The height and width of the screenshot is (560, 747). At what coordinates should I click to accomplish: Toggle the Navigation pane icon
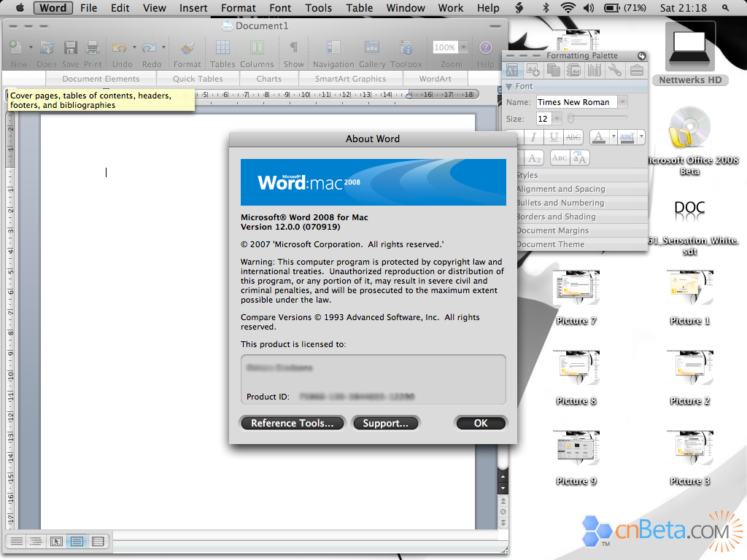click(x=333, y=47)
